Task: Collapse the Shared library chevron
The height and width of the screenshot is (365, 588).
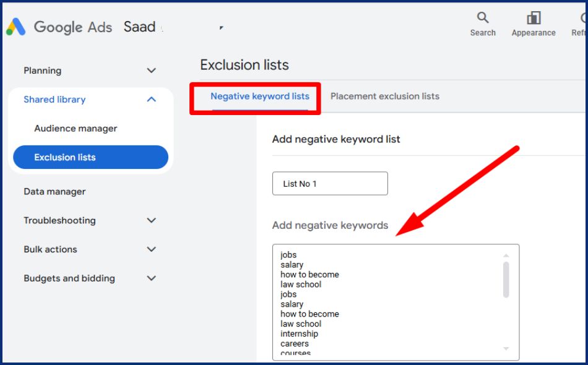Action: coord(151,100)
